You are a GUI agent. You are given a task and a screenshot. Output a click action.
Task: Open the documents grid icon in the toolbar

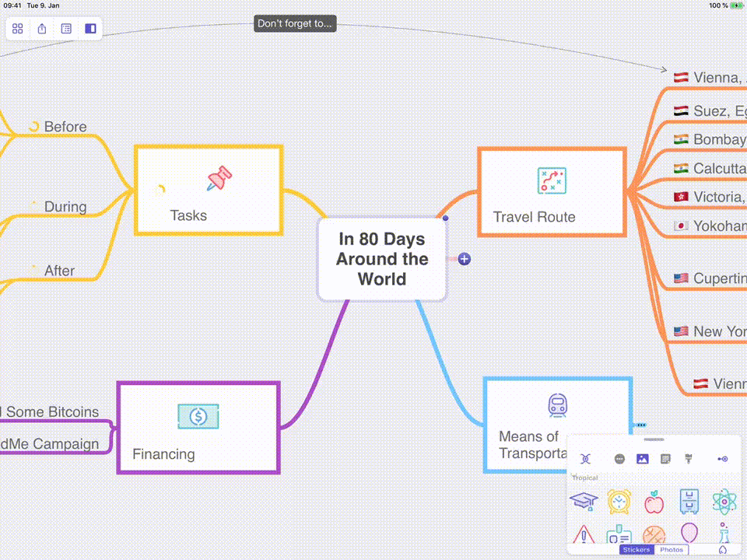[17, 28]
